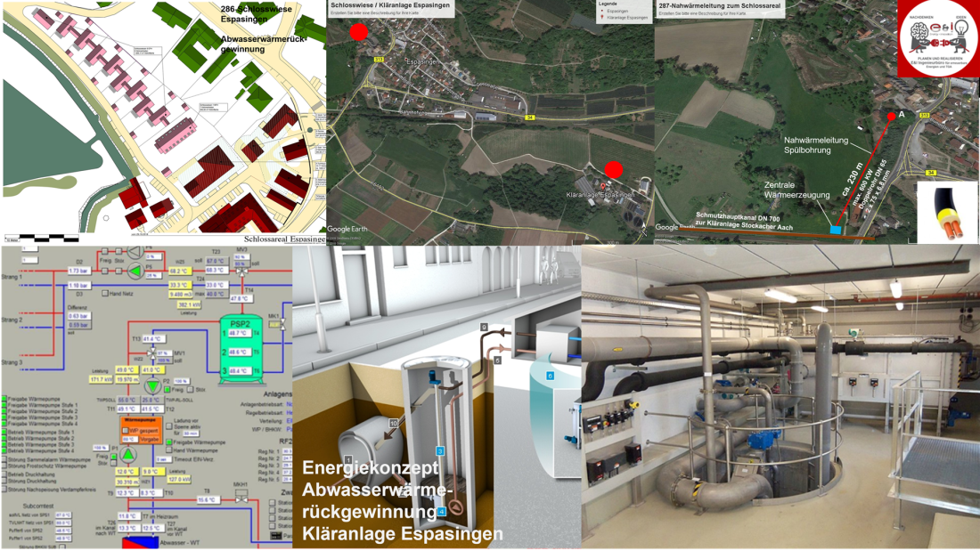This screenshot has height=551, width=980.
Task: Click the Kläranlage Espasingen map pin label
Action: (599, 194)
